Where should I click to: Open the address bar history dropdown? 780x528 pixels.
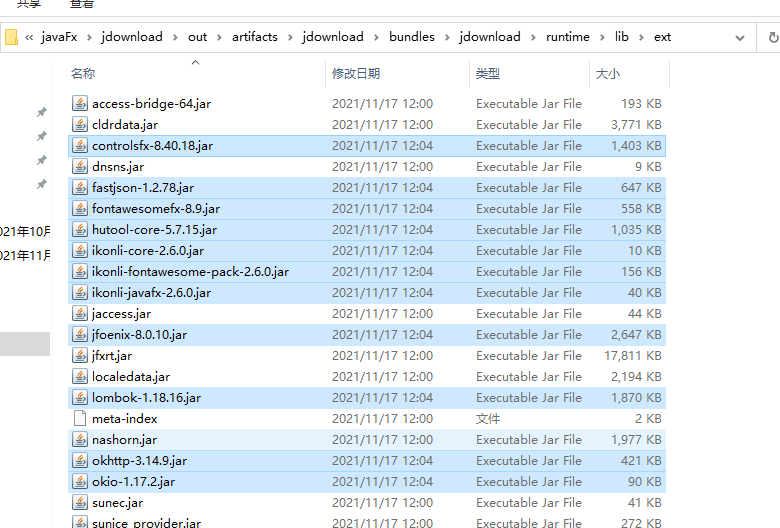pyautogui.click(x=740, y=38)
